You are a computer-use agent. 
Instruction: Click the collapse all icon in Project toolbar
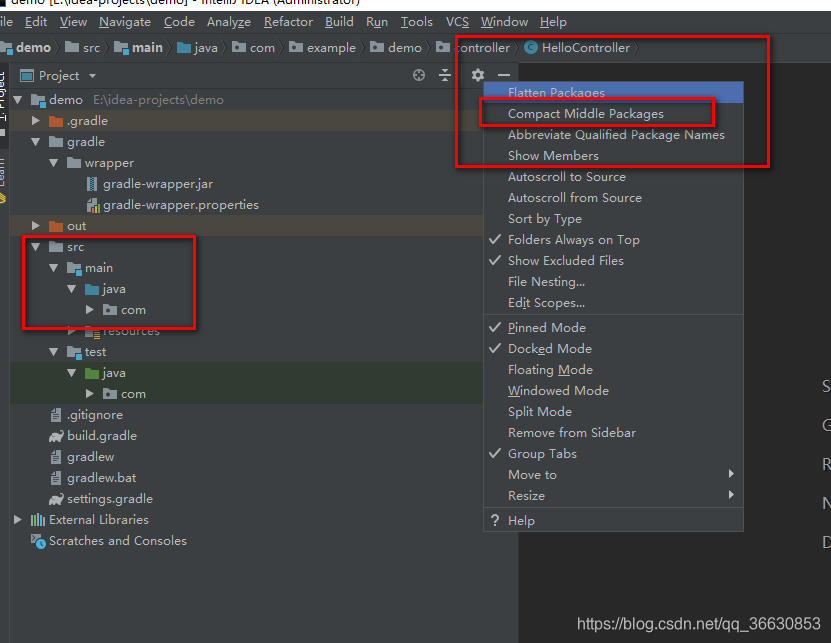pyautogui.click(x=445, y=75)
